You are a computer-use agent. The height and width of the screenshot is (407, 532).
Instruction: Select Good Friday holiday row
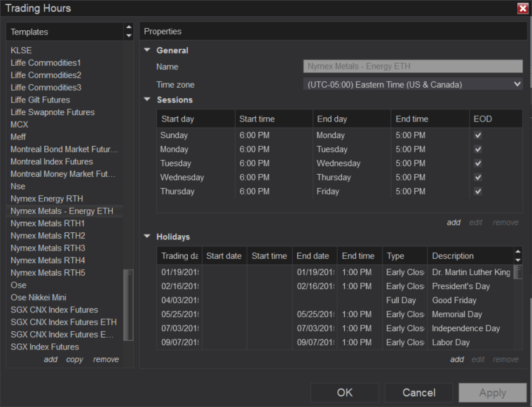(335, 300)
